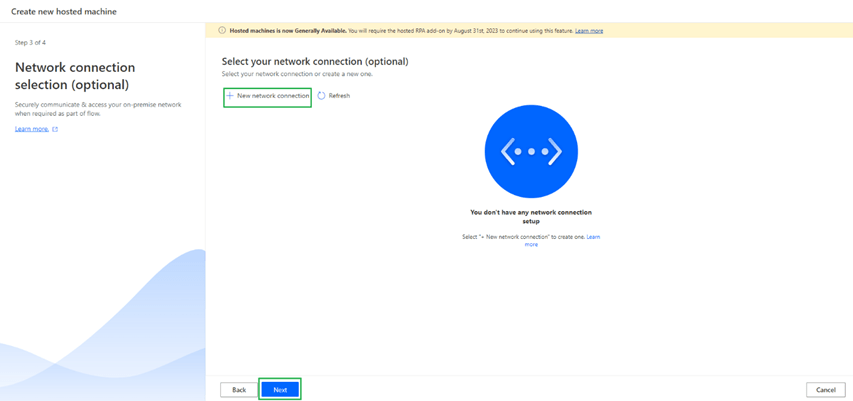853x401 pixels.
Task: Click the external link icon beside Learn more
Action: click(x=55, y=129)
